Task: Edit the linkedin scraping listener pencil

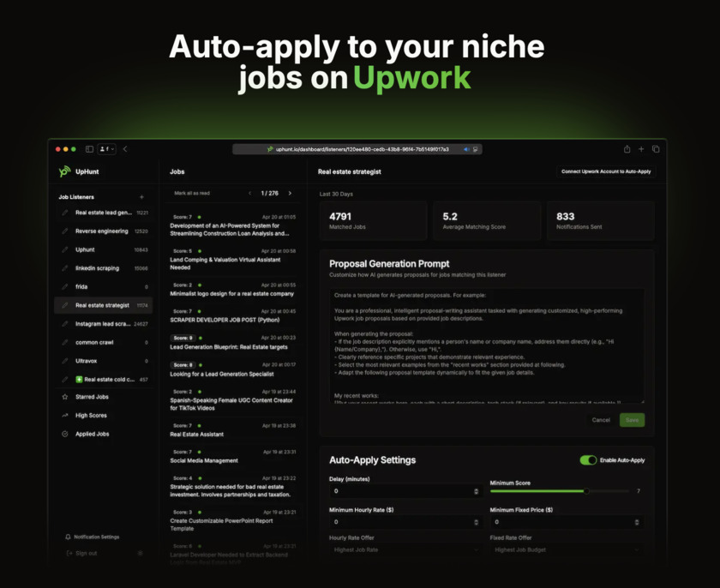Action: coord(65,268)
